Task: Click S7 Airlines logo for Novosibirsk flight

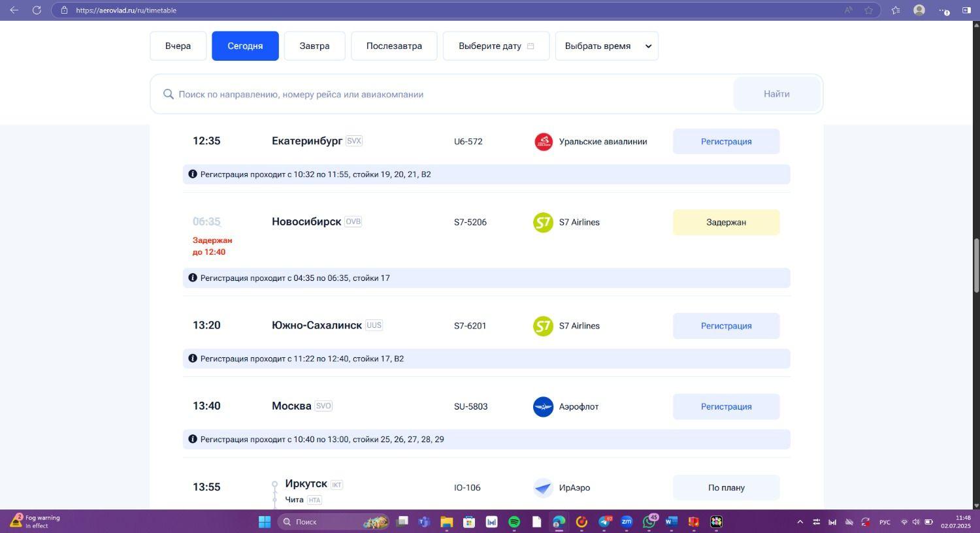Action: [x=543, y=223]
